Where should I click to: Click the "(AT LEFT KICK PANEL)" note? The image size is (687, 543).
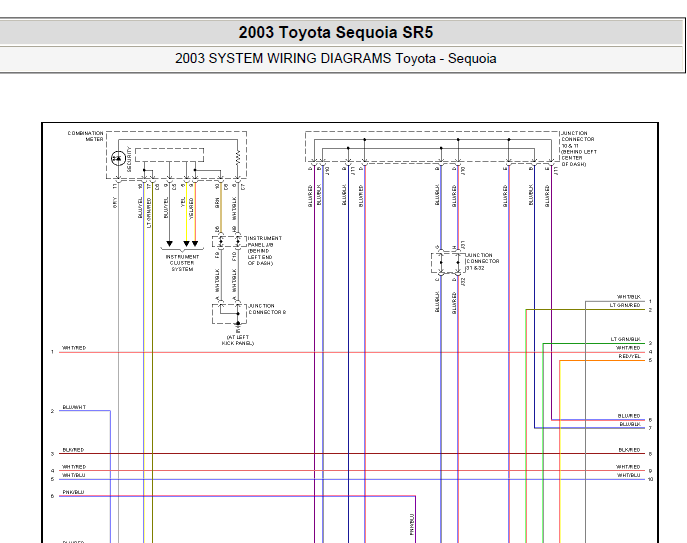click(x=238, y=340)
